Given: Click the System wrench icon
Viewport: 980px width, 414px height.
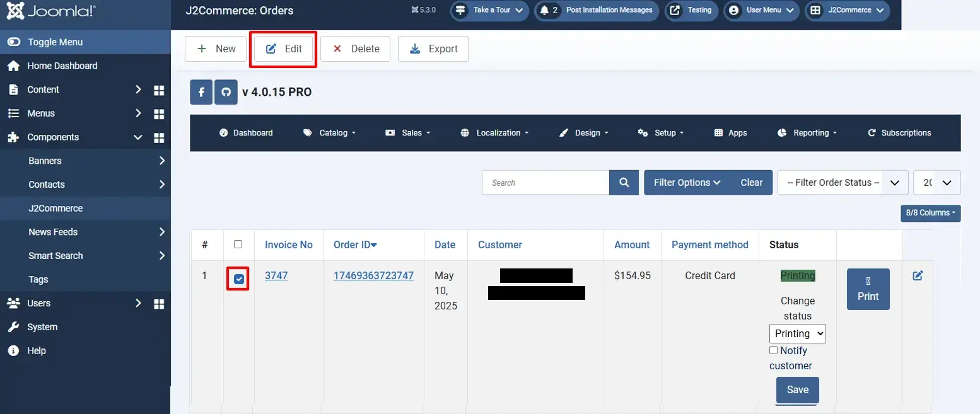Looking at the screenshot, I should [x=13, y=327].
